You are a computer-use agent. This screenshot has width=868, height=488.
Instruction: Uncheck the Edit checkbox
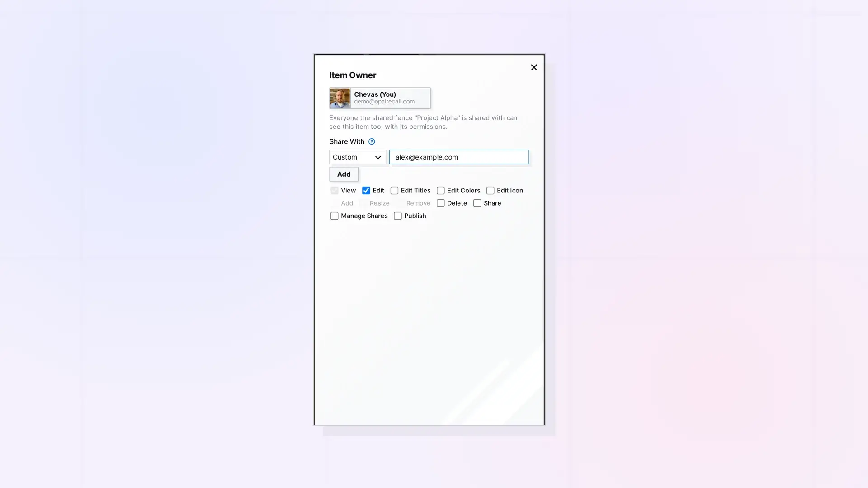[366, 191]
